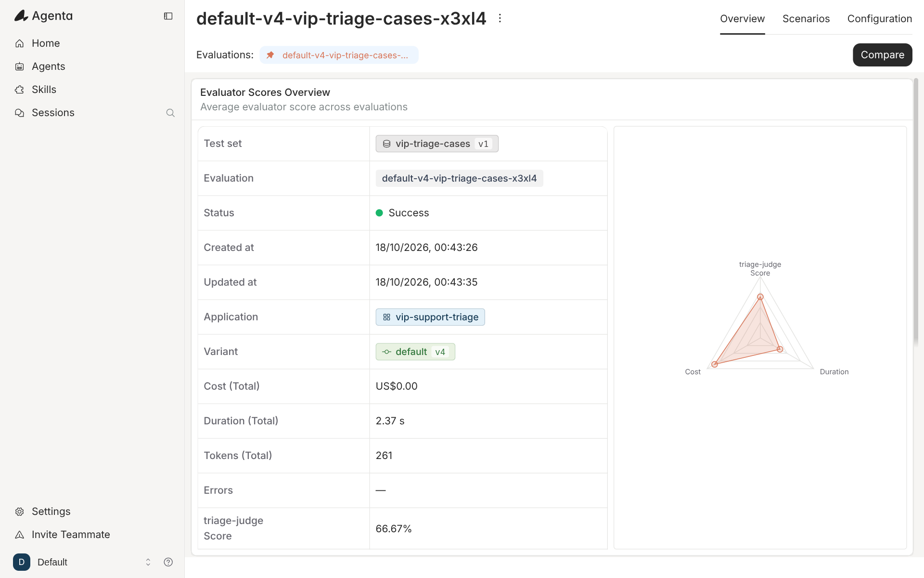Open the help question-mark icon
This screenshot has width=924, height=578.
coord(168,562)
